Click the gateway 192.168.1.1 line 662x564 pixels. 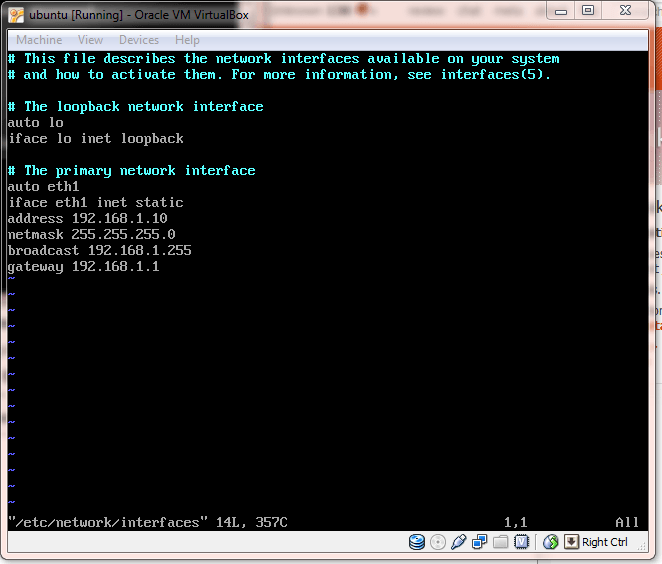tap(84, 266)
